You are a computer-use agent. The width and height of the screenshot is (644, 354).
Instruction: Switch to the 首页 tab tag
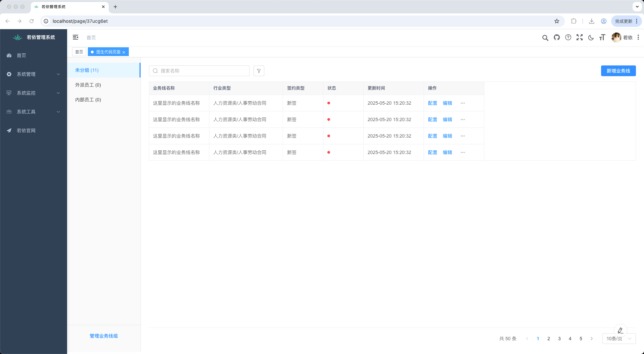[79, 52]
